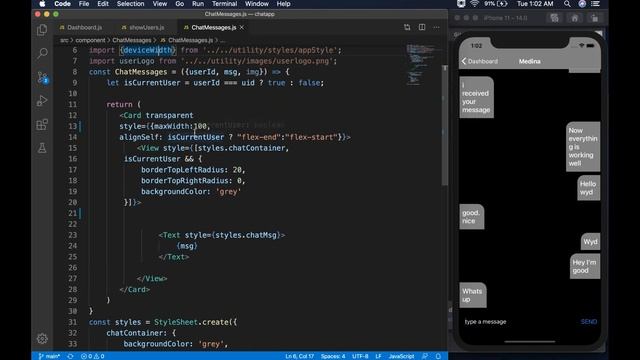
Task: Open the View menu
Action: (x=160, y=4)
